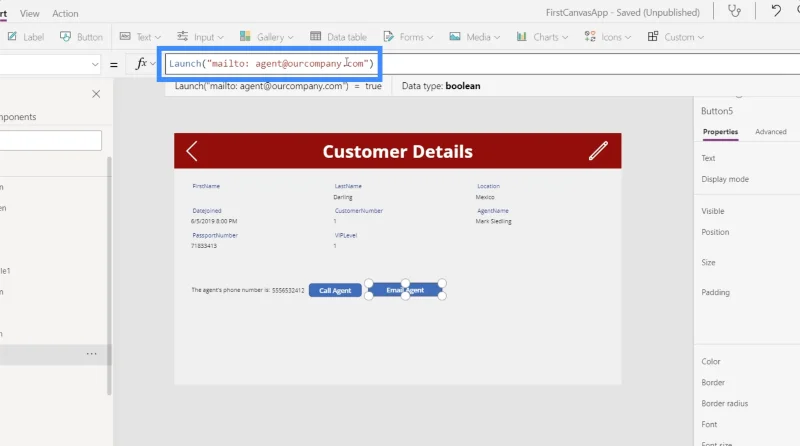
Task: Click the Padding property
Action: [715, 292]
